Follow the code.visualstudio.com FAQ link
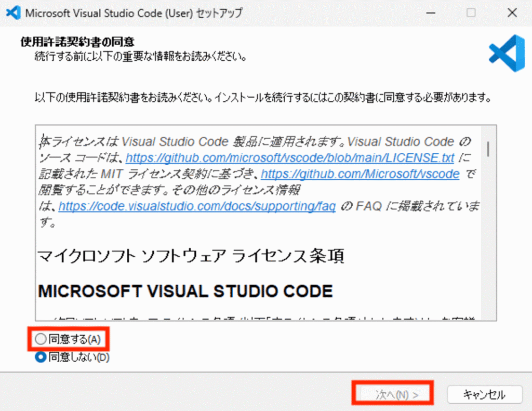This screenshot has height=411, width=532. tap(197, 206)
